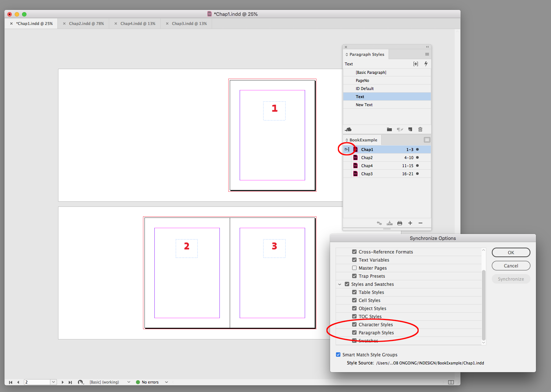Click the add to CC library cloud icon
Viewport: 551px width, 392px height.
[348, 129]
